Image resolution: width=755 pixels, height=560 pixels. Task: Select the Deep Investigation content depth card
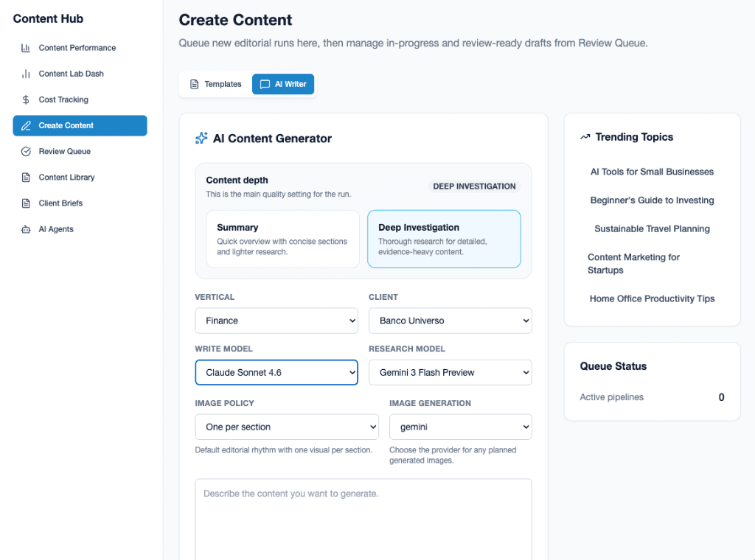pyautogui.click(x=444, y=239)
